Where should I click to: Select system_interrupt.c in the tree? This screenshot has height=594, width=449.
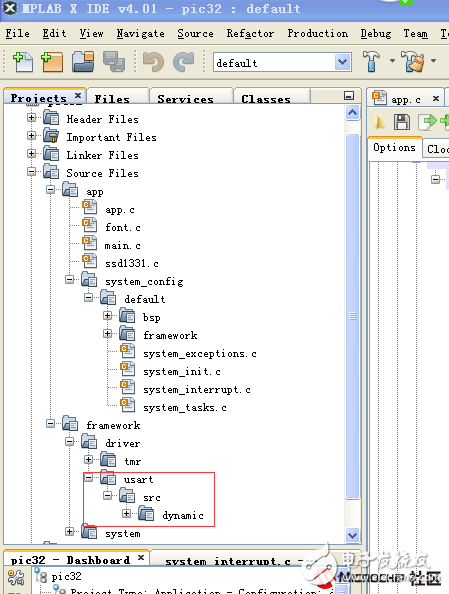197,389
